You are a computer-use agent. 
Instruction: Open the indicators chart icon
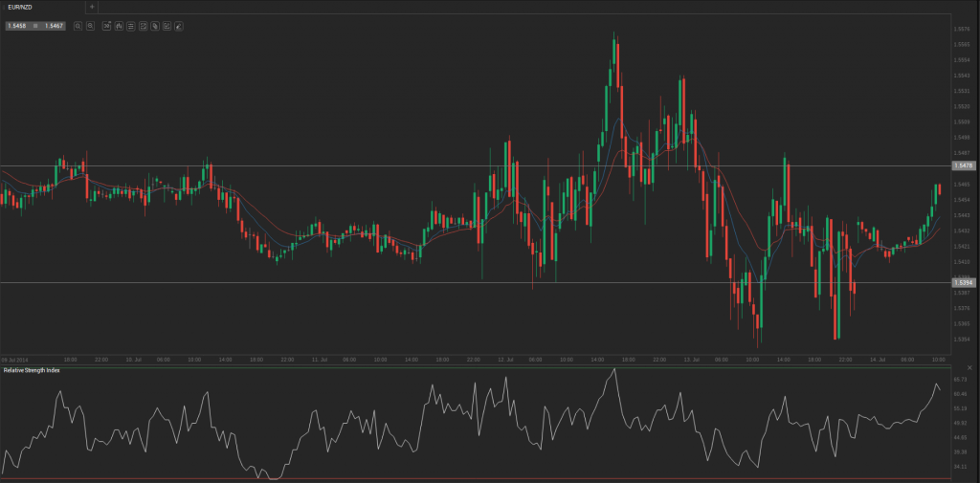pos(144,26)
